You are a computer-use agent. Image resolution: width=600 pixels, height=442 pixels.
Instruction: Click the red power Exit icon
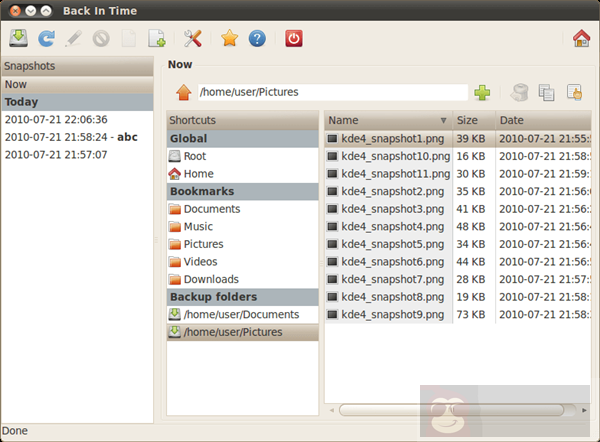click(x=293, y=38)
